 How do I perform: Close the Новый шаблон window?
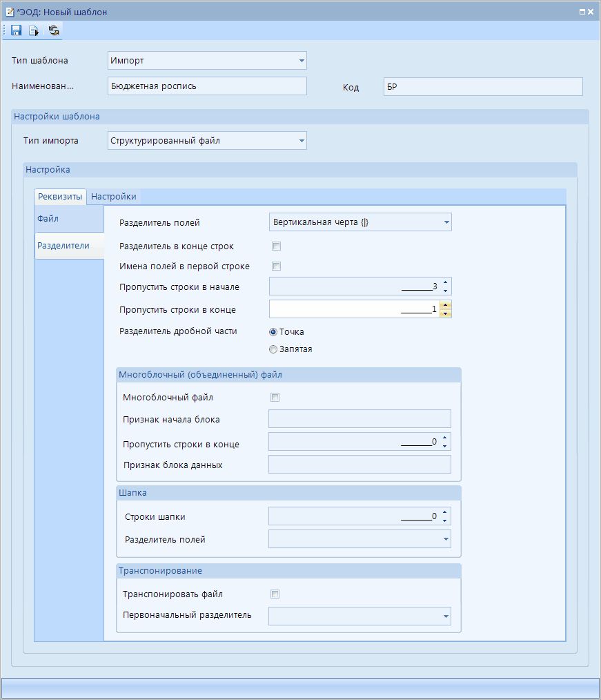[591, 12]
